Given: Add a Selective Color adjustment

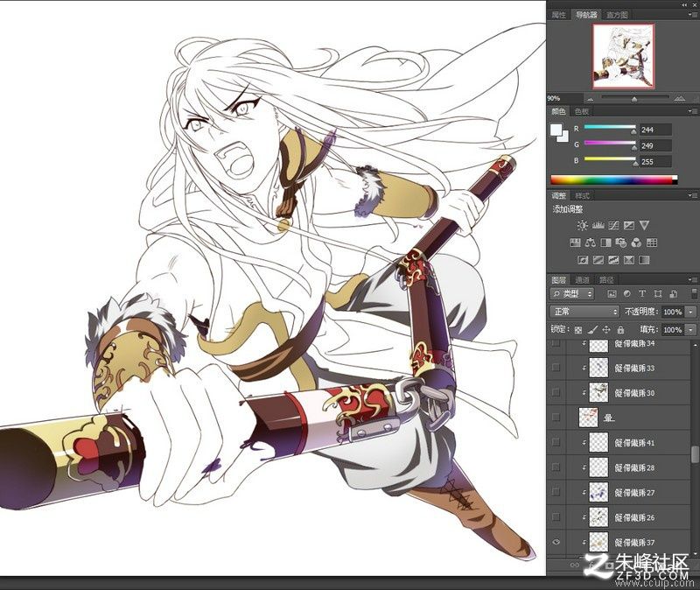Looking at the screenshot, I should pyautogui.click(x=628, y=259).
